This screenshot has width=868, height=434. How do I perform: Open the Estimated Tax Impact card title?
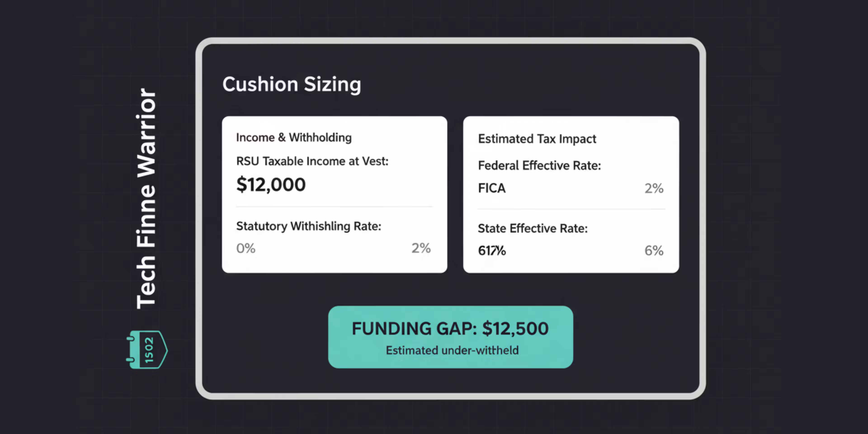pos(537,139)
